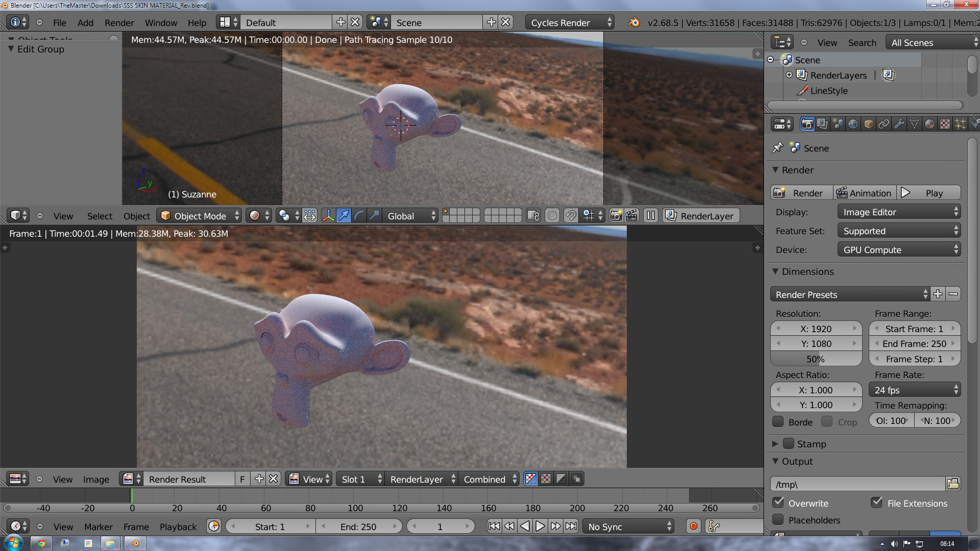Open the Render Layers properties tab
980x551 pixels.
tap(822, 124)
